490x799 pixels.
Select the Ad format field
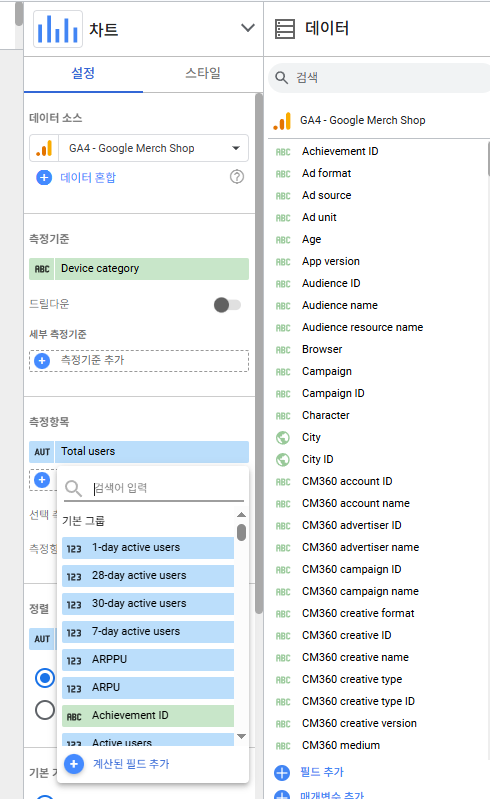point(326,173)
